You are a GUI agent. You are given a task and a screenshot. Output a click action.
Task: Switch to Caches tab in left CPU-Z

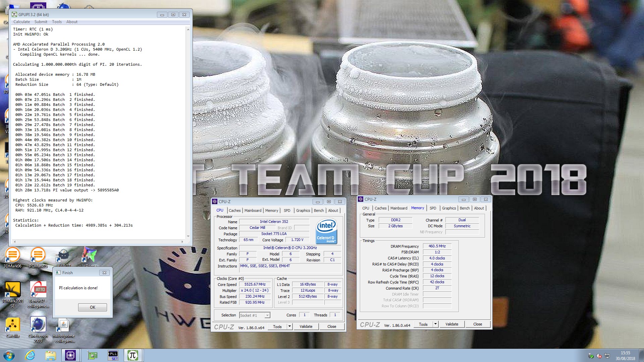tap(235, 210)
